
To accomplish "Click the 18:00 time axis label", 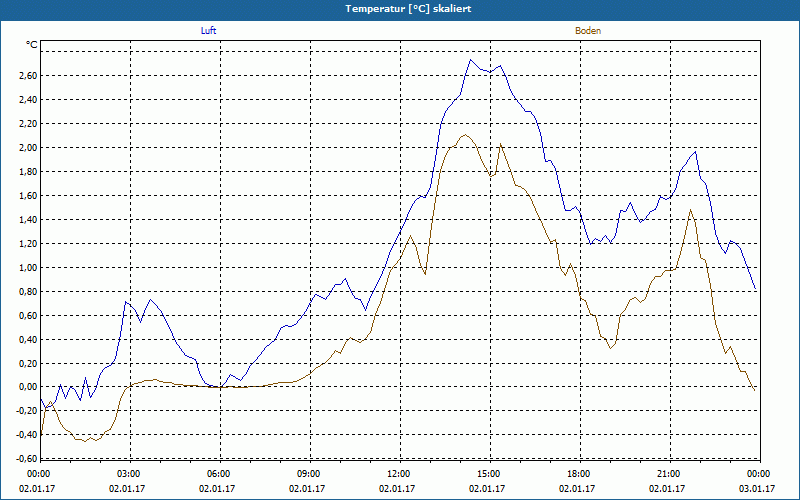I will tap(580, 474).
